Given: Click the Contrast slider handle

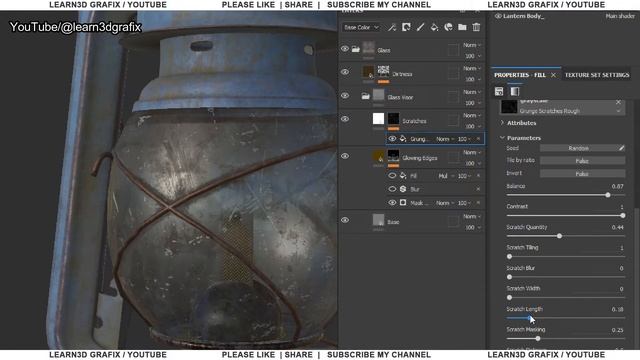Looking at the screenshot, I should 622,216.
